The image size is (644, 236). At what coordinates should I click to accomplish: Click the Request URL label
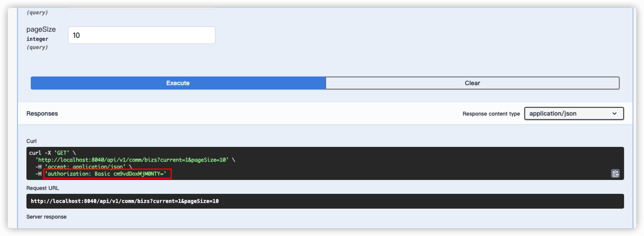pyautogui.click(x=43, y=188)
